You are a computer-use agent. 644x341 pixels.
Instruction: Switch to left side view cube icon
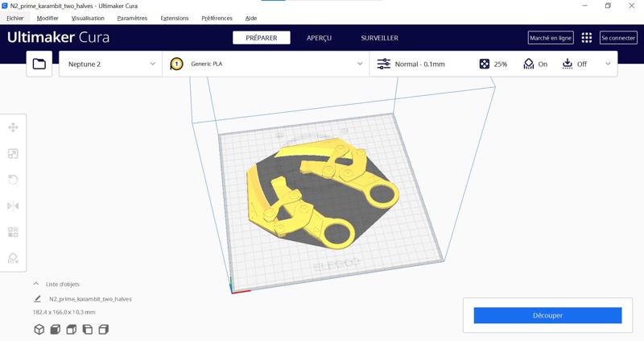click(88, 330)
